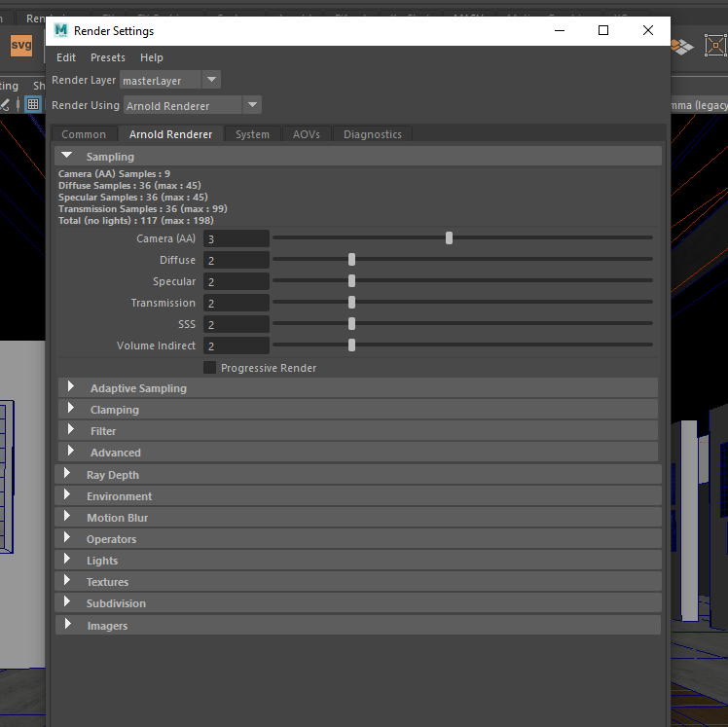
Task: Click the grid toggle icon in Maya viewport toolbar
Action: coord(33,104)
